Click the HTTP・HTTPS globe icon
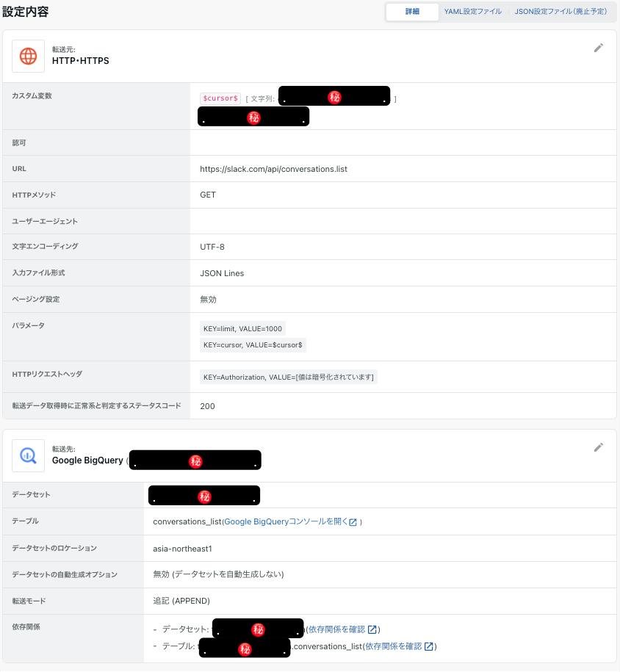The image size is (620, 672). [29, 56]
